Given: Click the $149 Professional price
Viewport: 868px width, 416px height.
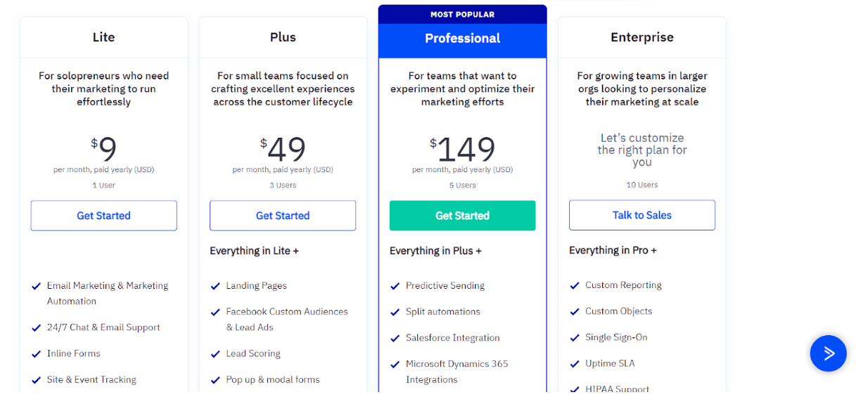Looking at the screenshot, I should (462, 149).
